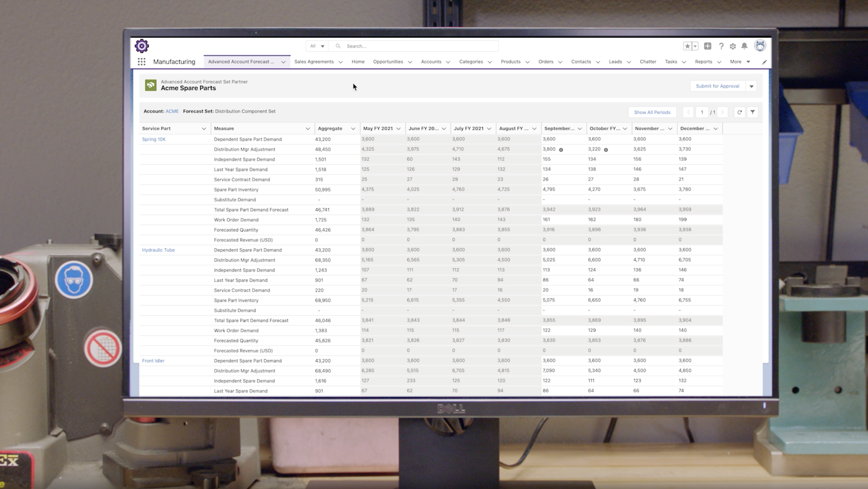868x489 pixels.
Task: Expand the Leads tab chevron
Action: [629, 62]
